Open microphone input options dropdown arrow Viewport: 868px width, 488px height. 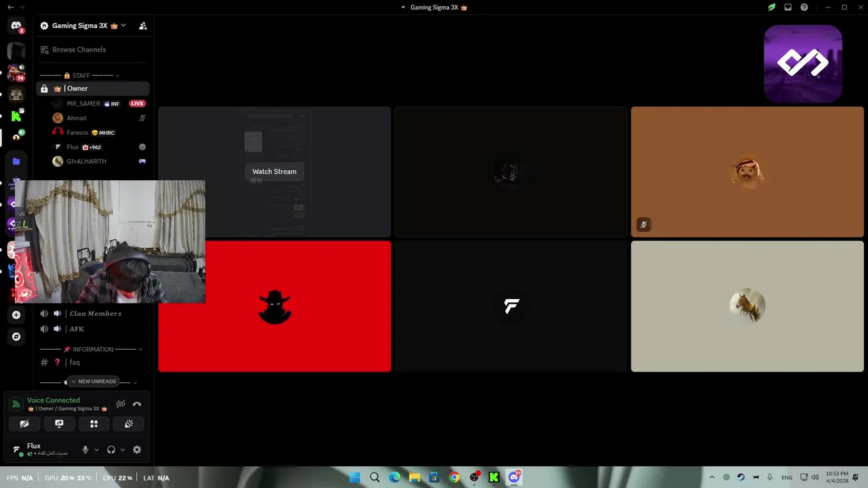[96, 449]
